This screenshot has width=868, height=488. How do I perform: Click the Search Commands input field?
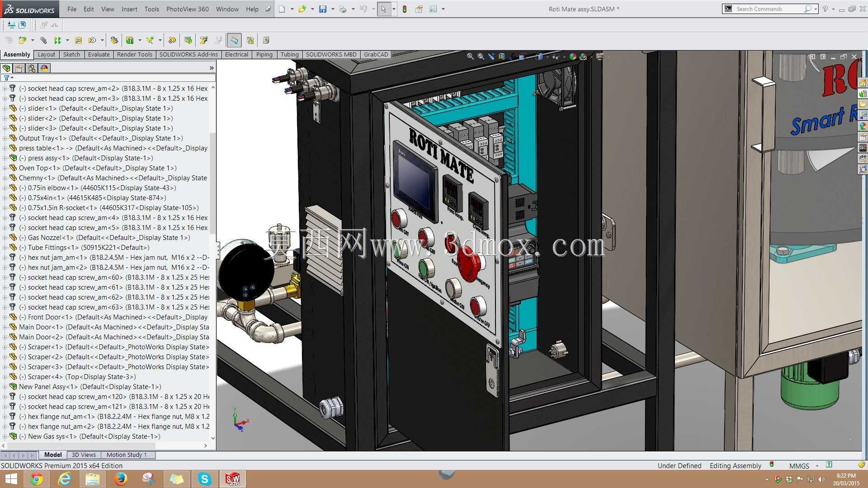(x=769, y=9)
